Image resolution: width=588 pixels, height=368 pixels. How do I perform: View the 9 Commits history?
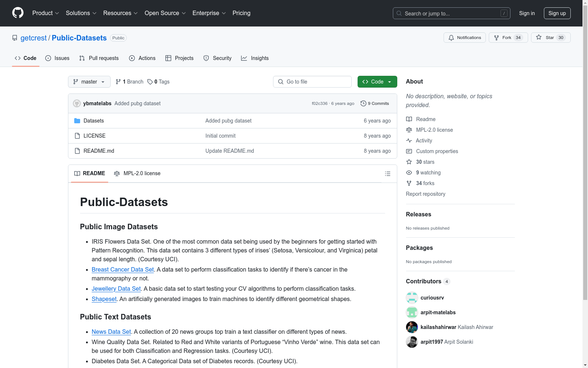375,103
